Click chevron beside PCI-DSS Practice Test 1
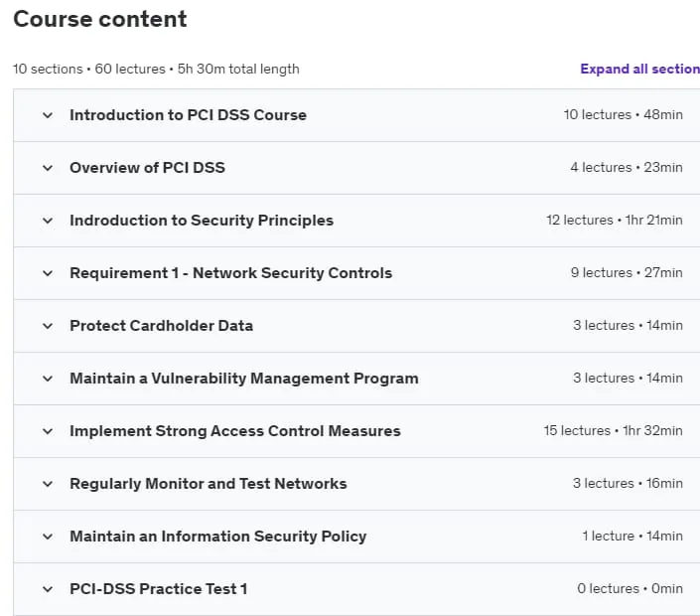Viewport: 700px width, 616px height. click(x=48, y=589)
